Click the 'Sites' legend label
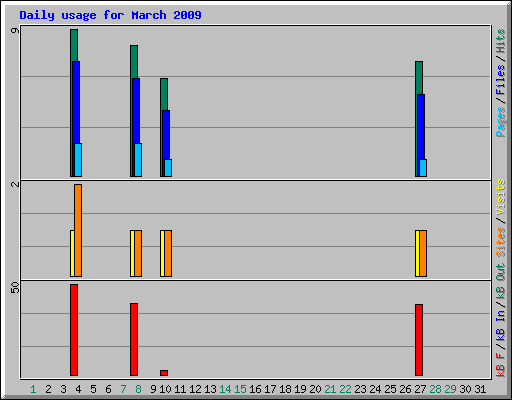This screenshot has height=400, width=512. [x=500, y=242]
